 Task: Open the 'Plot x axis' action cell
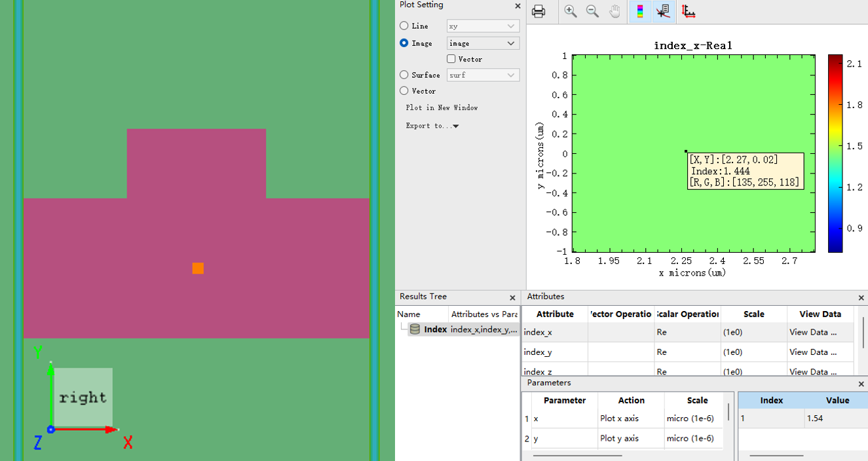coord(631,418)
